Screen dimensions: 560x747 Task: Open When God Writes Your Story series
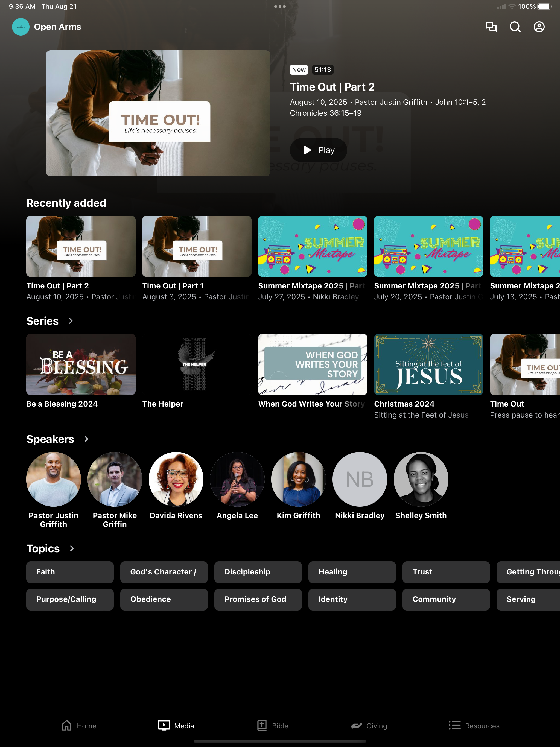tap(313, 364)
